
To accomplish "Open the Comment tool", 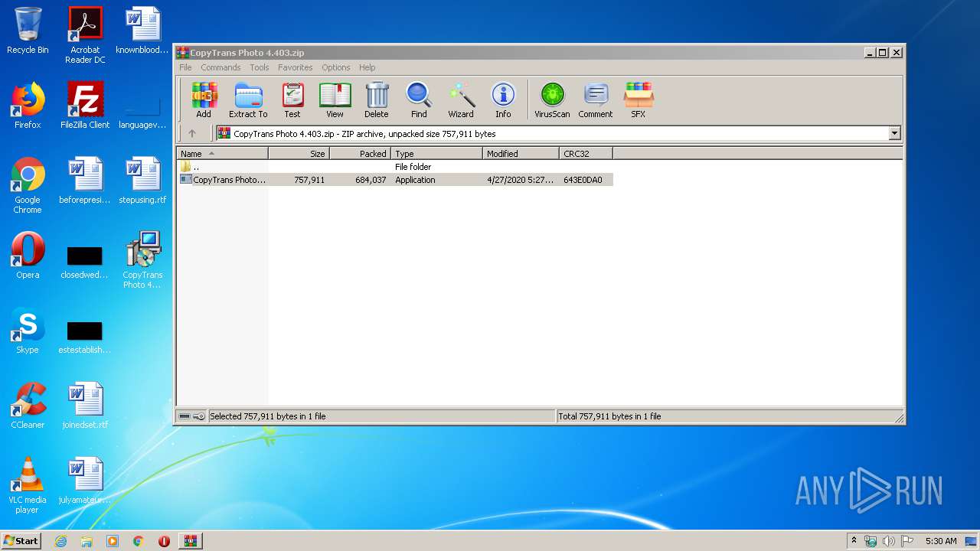I will click(x=596, y=100).
